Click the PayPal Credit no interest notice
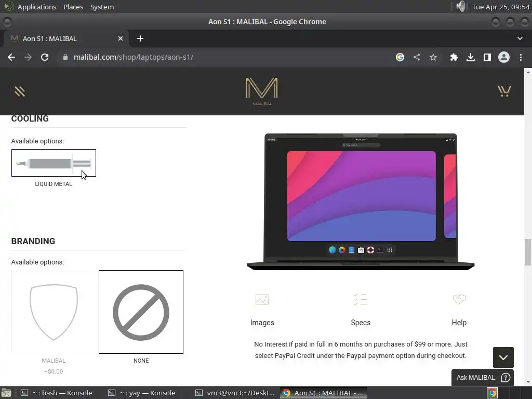The height and width of the screenshot is (399, 532). click(x=361, y=350)
